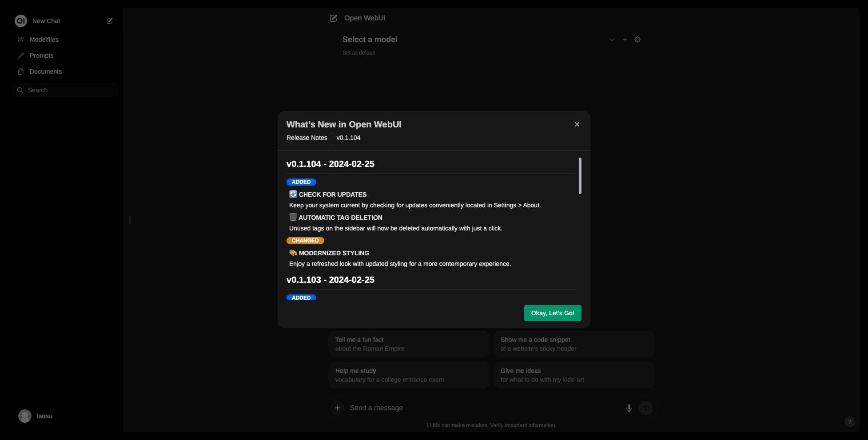
Task: Open model settings gear icon
Action: click(x=637, y=40)
